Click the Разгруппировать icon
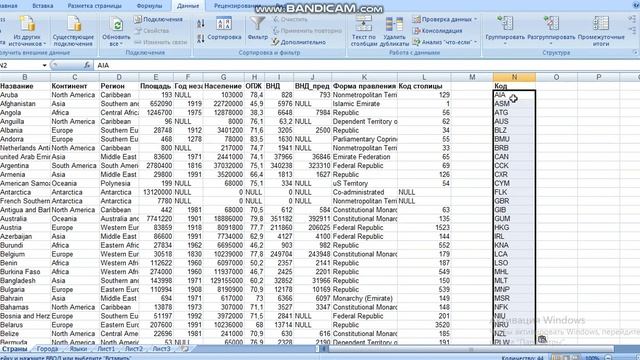 pos(551,23)
